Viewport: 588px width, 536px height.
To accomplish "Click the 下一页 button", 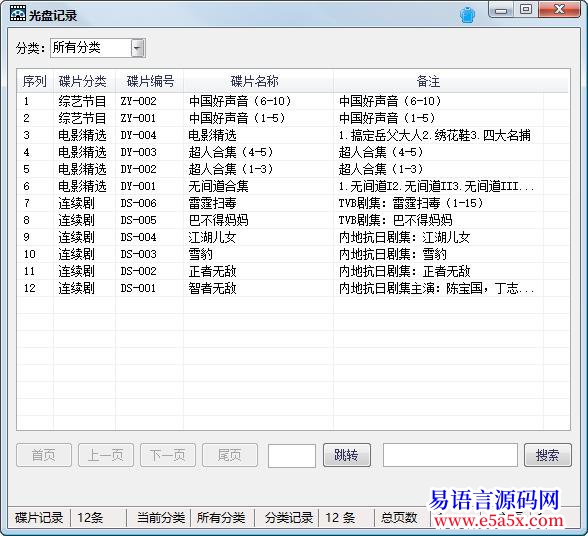I will tap(168, 455).
